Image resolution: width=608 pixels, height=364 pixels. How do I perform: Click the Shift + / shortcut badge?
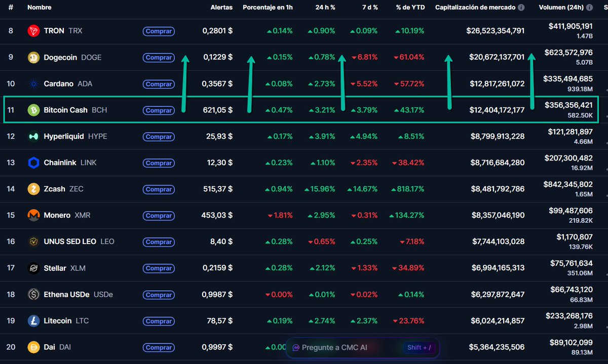click(419, 348)
